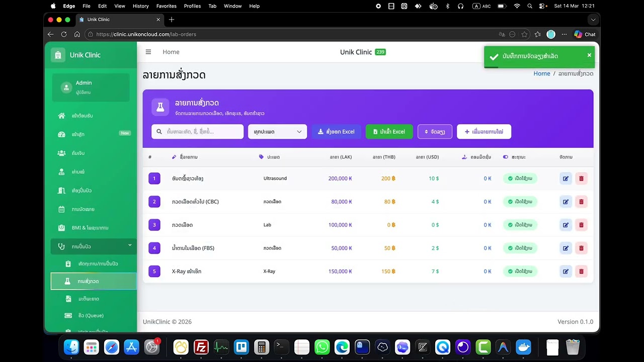Image resolution: width=644 pixels, height=362 pixels.
Task: Edit the FBS blood sugar row
Action: 566,248
